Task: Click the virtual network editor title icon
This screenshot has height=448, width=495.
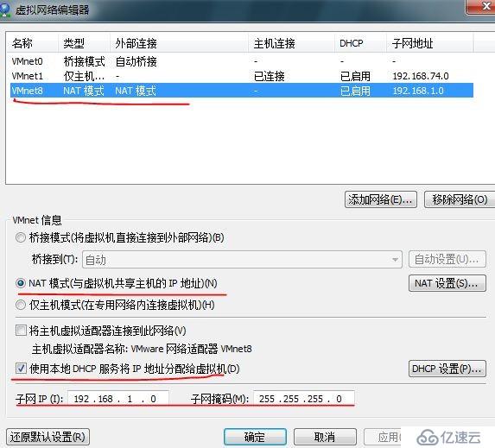Action: (4, 9)
